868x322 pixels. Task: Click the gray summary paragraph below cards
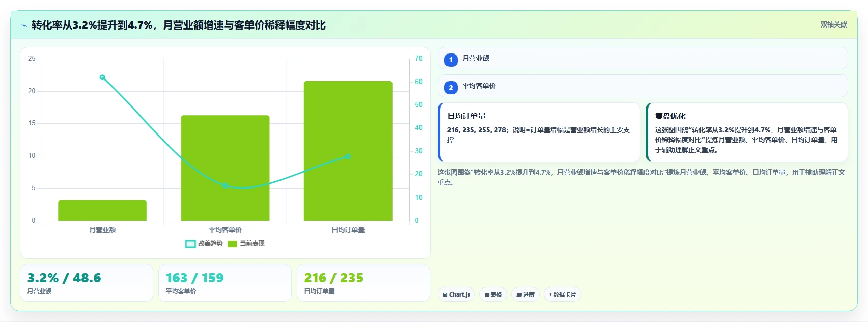click(641, 177)
